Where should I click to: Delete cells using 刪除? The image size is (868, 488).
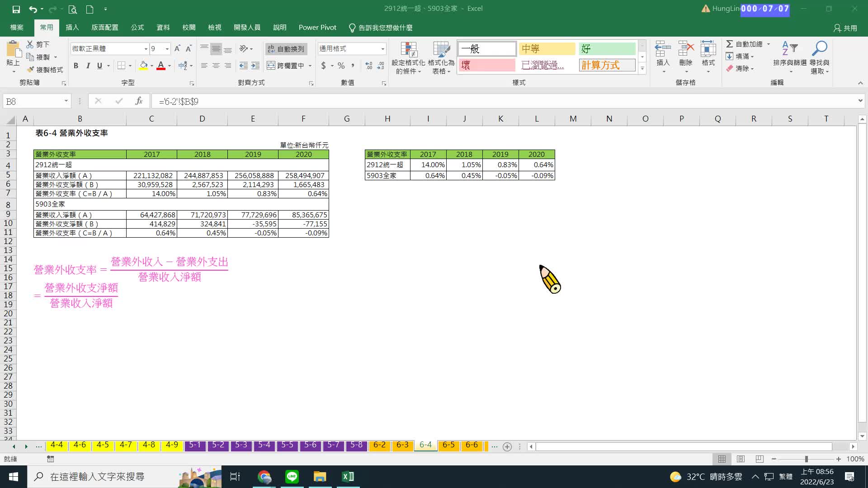[686, 56]
